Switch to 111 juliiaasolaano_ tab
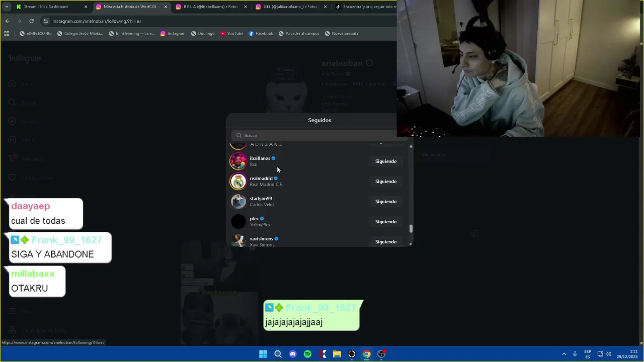The height and width of the screenshot is (362, 644). coord(291,7)
